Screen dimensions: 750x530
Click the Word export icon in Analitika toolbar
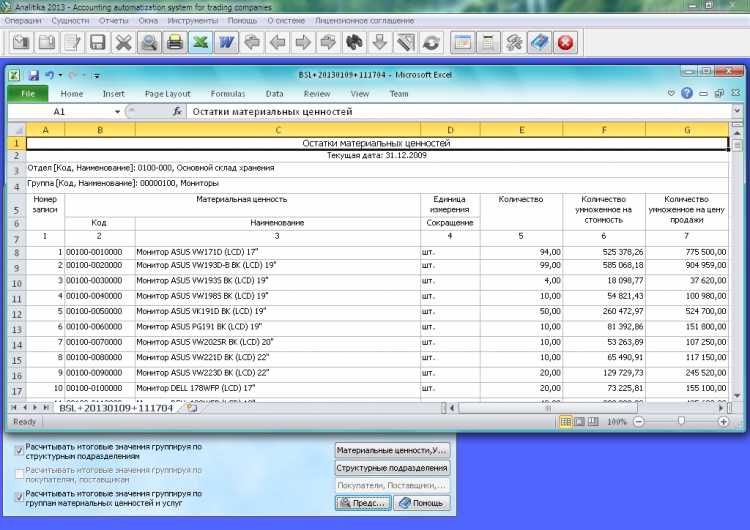[226, 43]
